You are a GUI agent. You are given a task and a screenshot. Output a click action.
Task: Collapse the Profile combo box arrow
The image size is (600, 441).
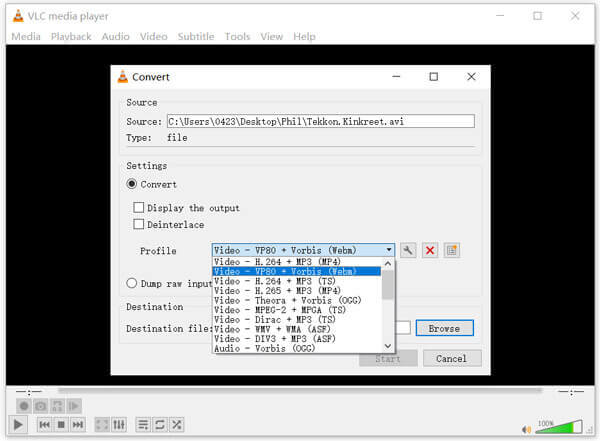click(389, 250)
